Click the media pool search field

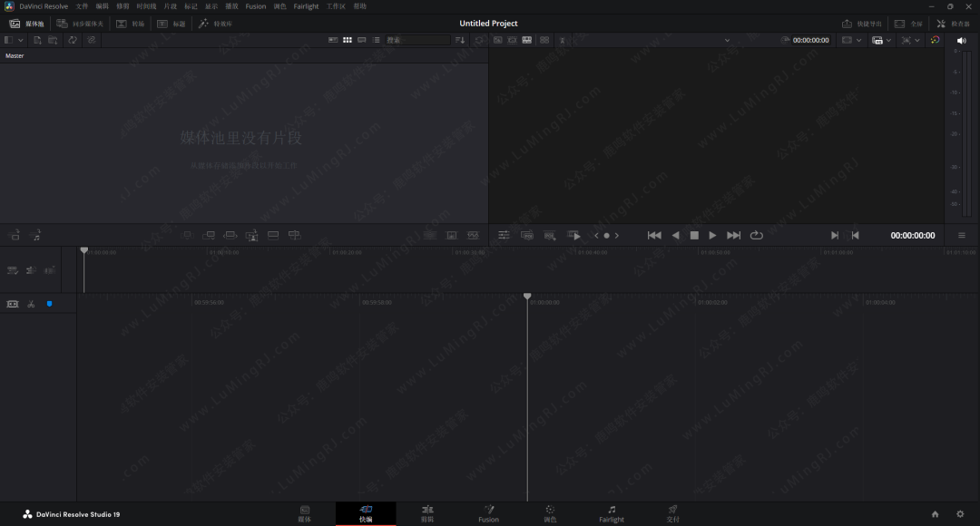pos(416,40)
